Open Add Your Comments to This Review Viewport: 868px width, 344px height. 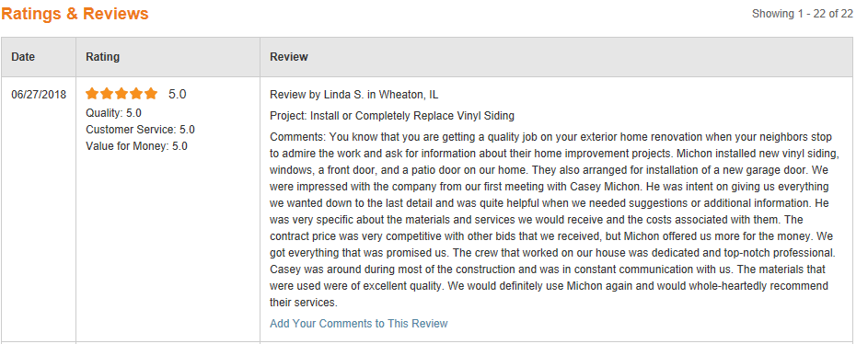tap(359, 324)
